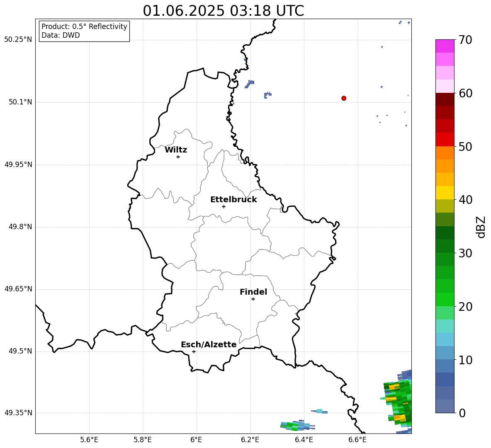Click the Findel station label

coord(253,292)
